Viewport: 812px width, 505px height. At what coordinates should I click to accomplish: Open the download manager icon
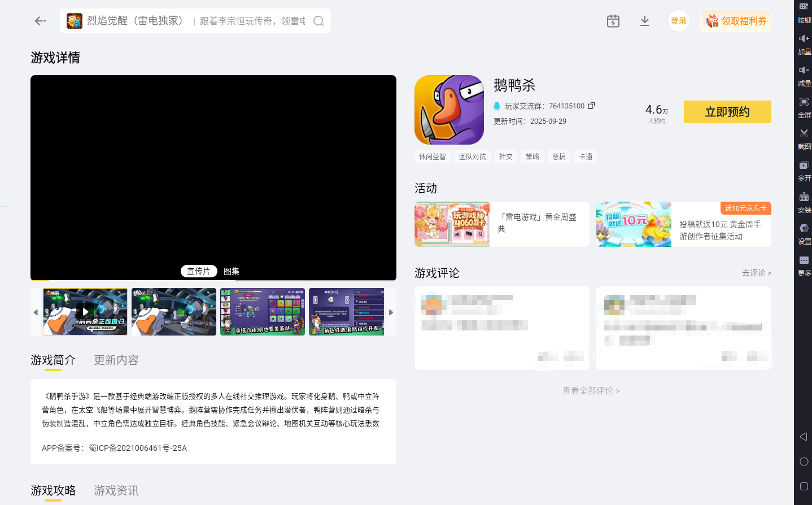click(644, 20)
